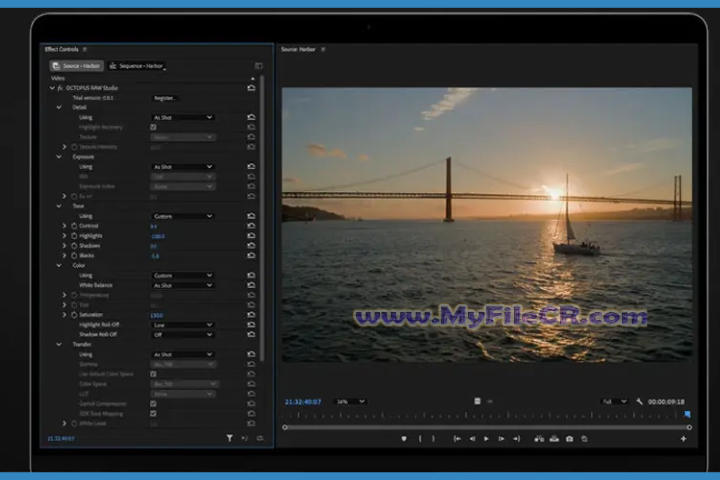Open the Tone Using Custom dropdown
Screen dimensions: 720x480
point(183,216)
